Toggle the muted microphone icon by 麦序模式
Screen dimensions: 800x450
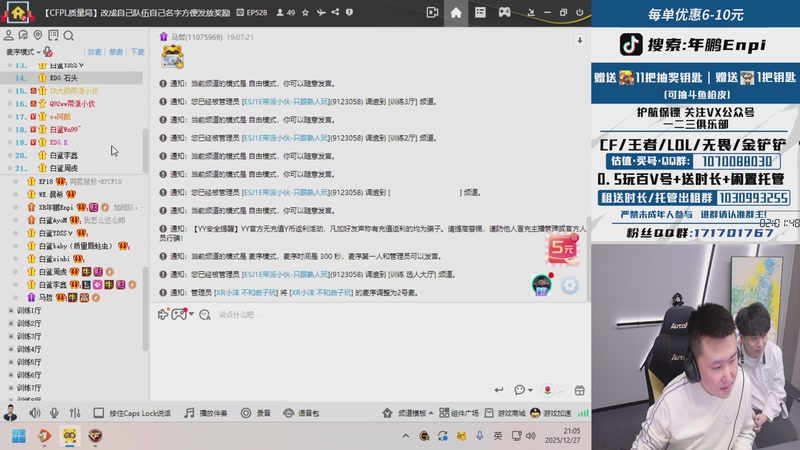(x=48, y=52)
